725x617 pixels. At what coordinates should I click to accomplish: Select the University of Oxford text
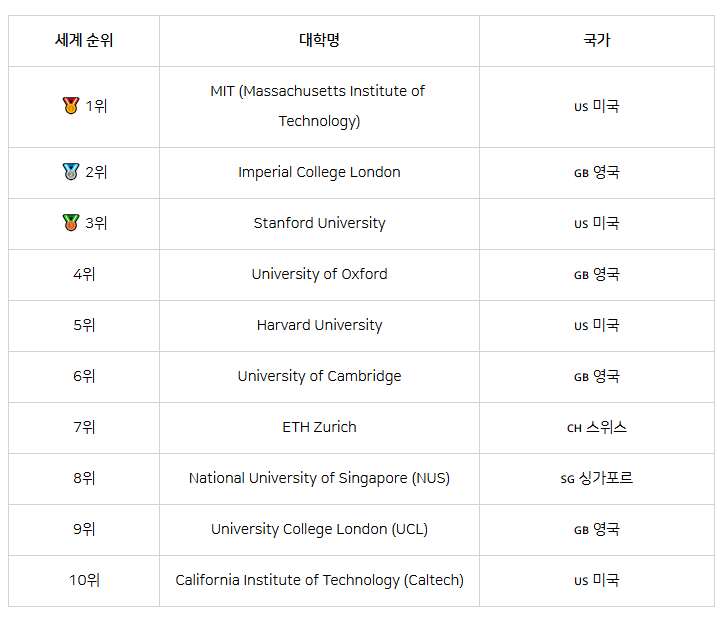point(319,274)
